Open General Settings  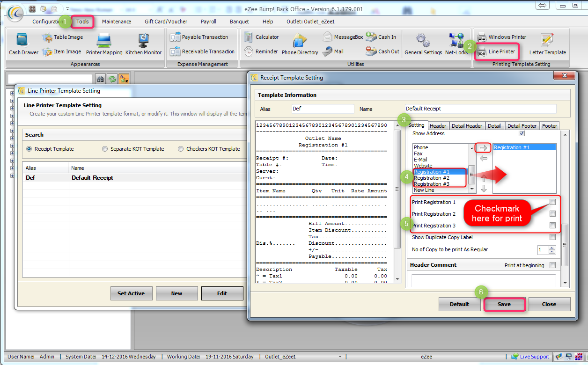point(423,44)
